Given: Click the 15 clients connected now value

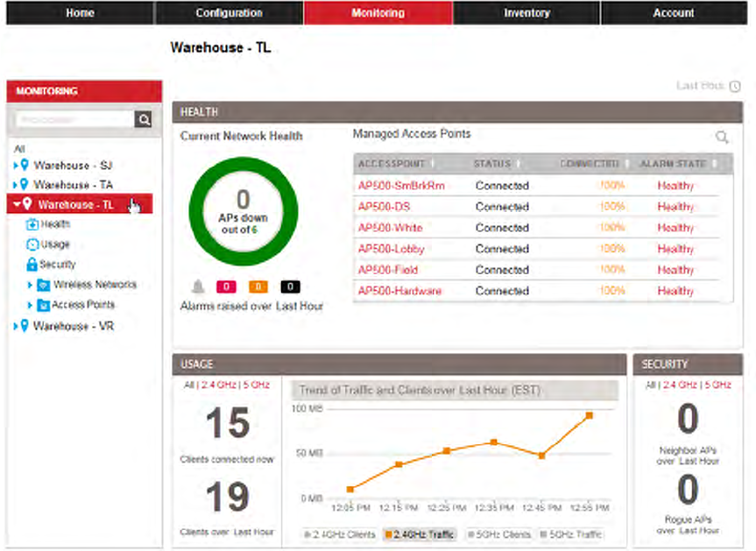Looking at the screenshot, I should tap(228, 422).
